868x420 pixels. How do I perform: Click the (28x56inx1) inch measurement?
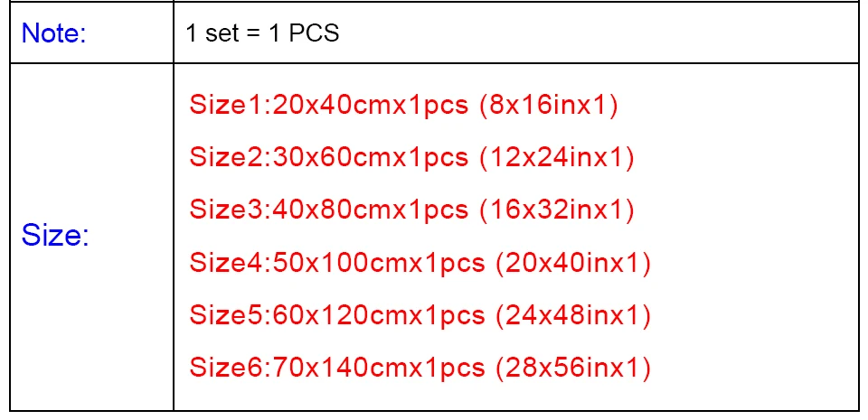tap(573, 368)
